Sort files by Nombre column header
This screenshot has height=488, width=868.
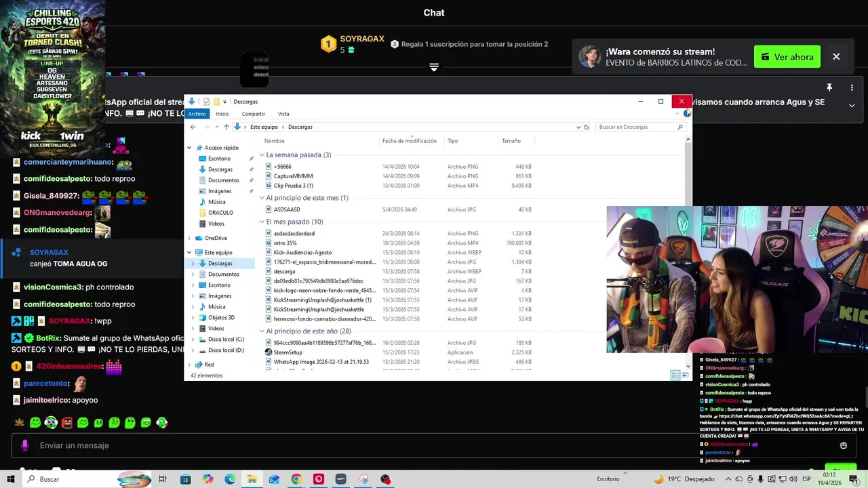tap(274, 141)
